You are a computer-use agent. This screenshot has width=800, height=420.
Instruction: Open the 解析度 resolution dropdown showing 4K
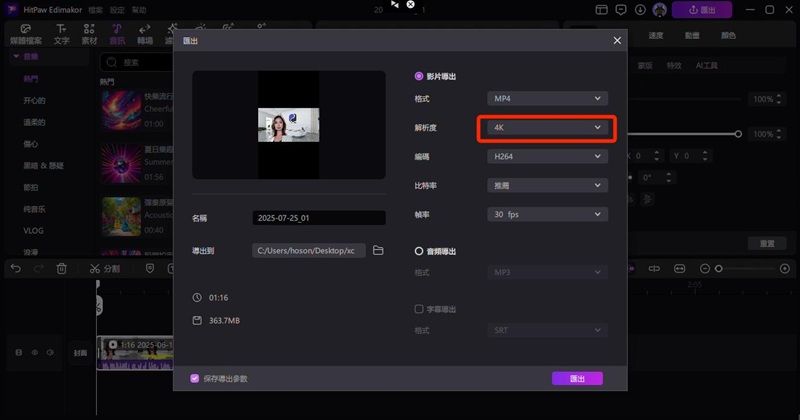(x=548, y=128)
